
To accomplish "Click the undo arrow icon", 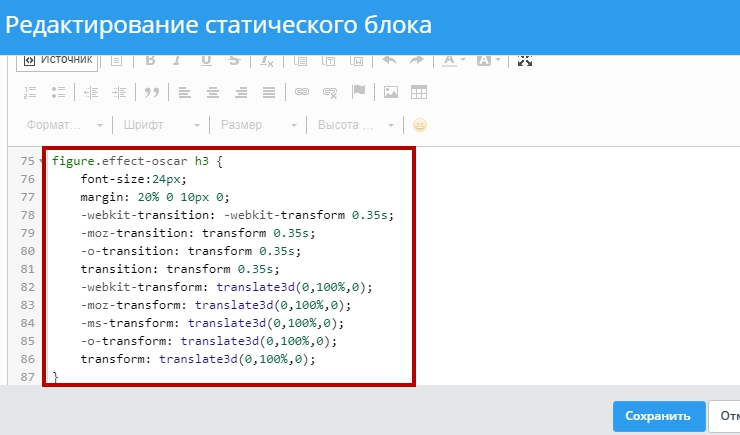I will 390,60.
